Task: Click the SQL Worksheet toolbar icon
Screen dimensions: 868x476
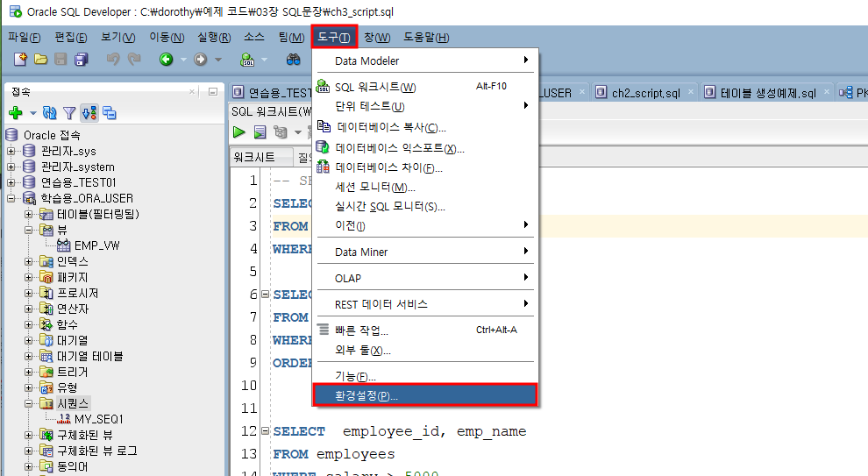Action: (x=247, y=60)
